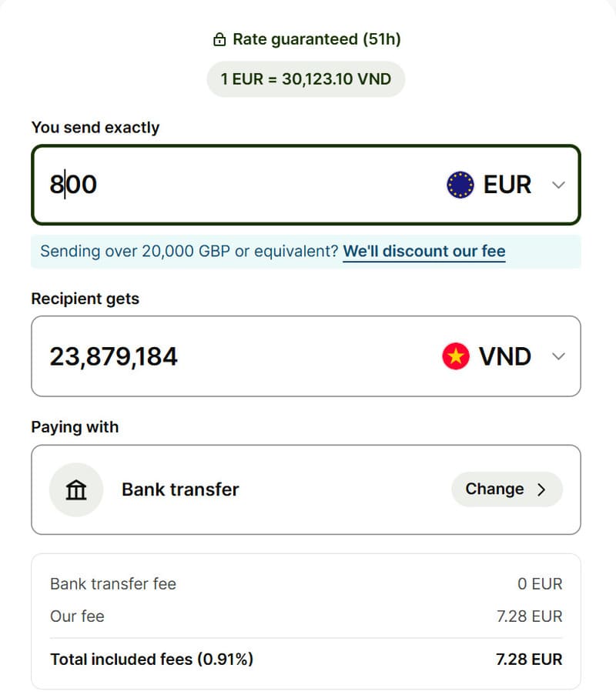616x698 pixels.
Task: Click the Recipient gets amount 23,879,184
Action: pos(114,356)
